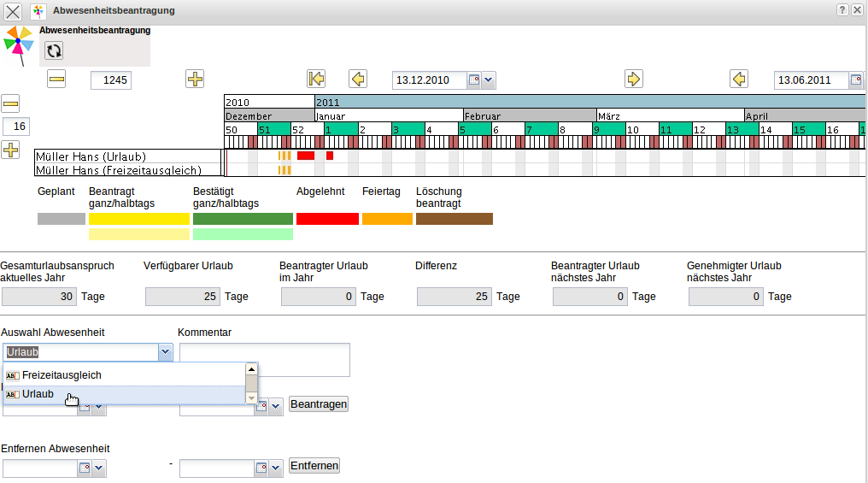Open the help question mark icon

tap(842, 10)
